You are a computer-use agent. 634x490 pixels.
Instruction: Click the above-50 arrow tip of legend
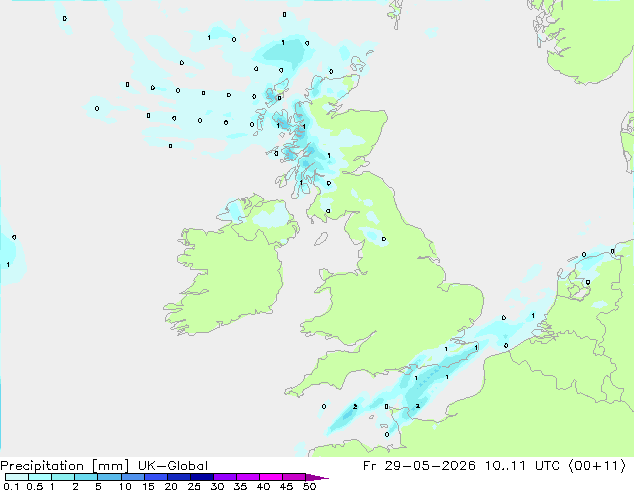tap(317, 477)
